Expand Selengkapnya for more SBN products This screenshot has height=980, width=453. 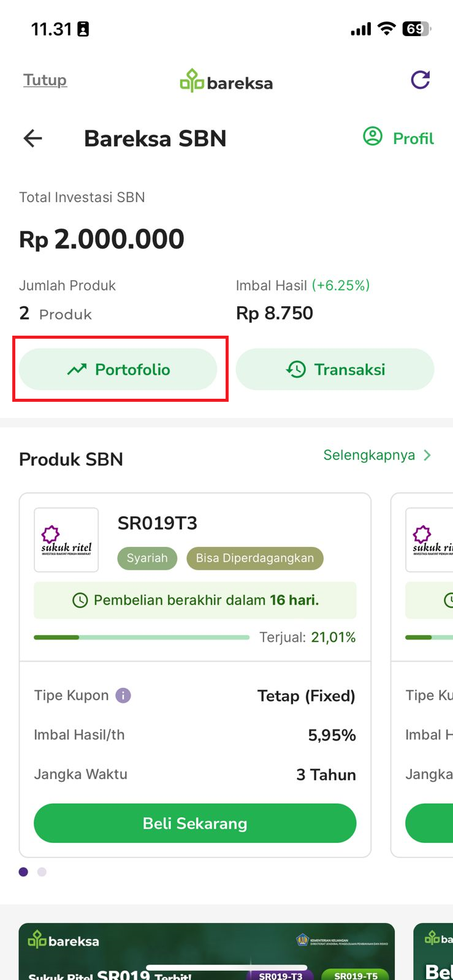[369, 455]
